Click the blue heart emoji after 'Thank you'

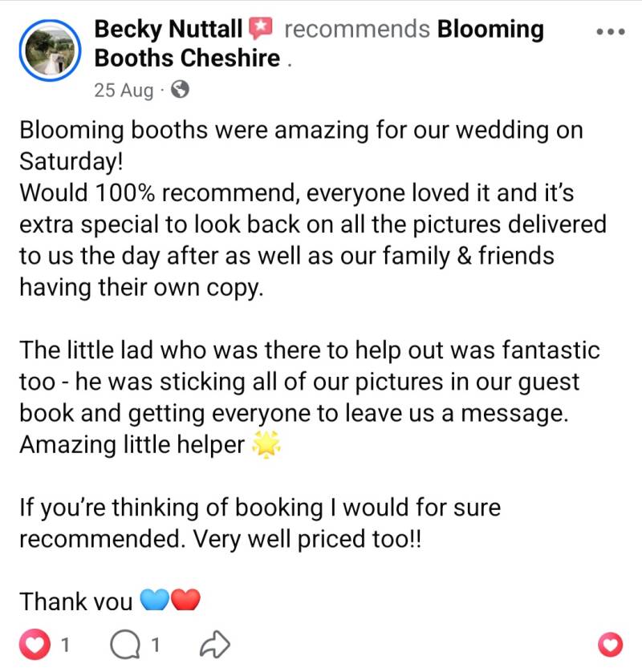click(x=154, y=598)
